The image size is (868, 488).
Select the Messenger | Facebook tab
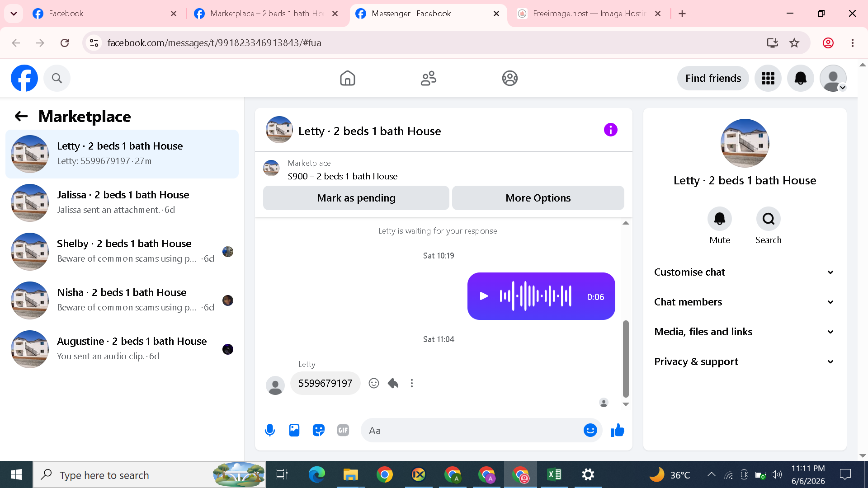pyautogui.click(x=428, y=14)
